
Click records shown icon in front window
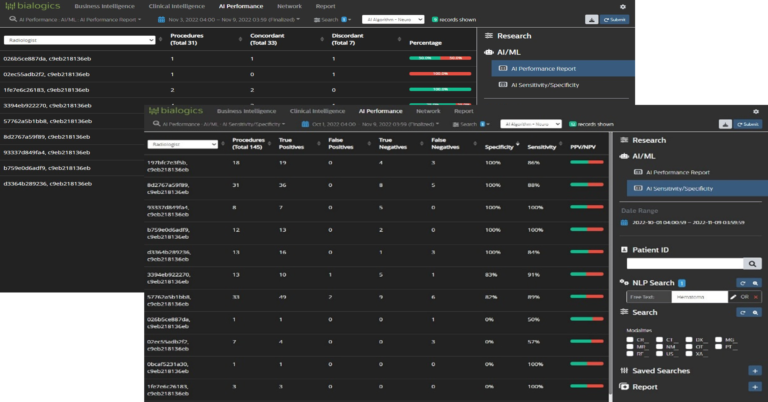(x=573, y=124)
